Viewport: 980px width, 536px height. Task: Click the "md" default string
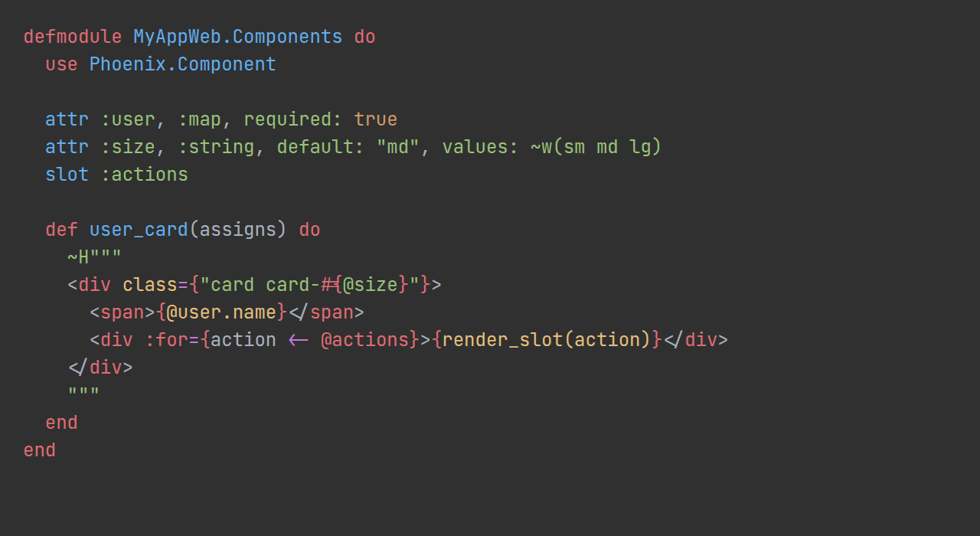point(398,147)
